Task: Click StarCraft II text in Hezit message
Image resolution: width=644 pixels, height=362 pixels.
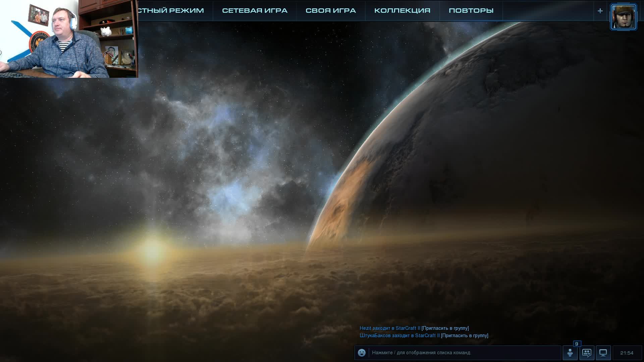Action: tap(408, 328)
